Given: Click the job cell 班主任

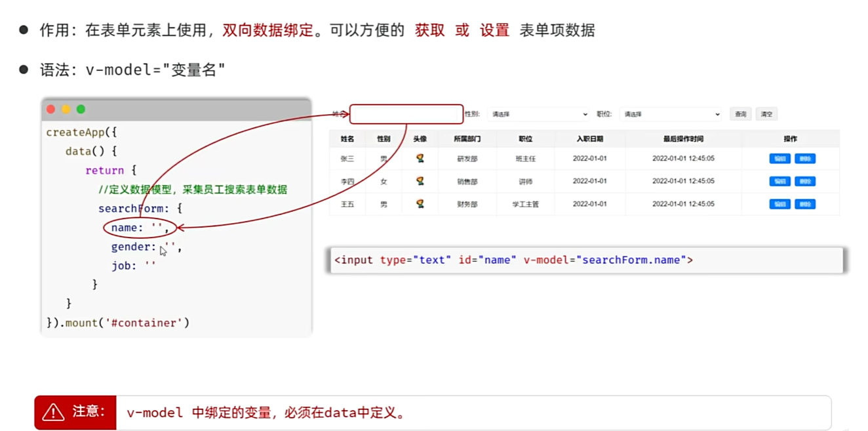Looking at the screenshot, I should click(526, 159).
